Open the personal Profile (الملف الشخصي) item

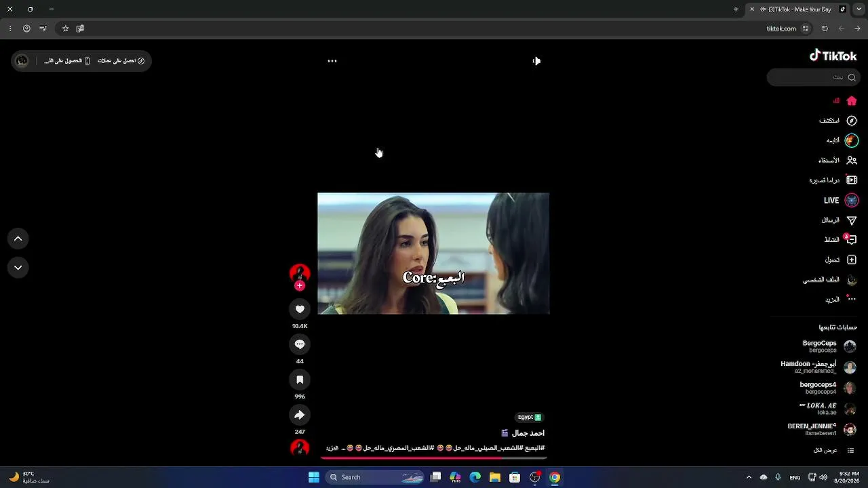coord(830,280)
